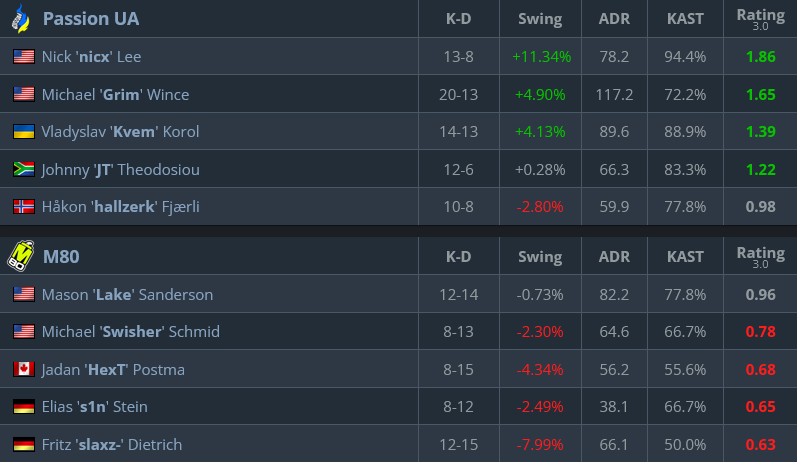Click the Canada flag beside HexT
This screenshot has height=462, width=797.
coord(24,370)
